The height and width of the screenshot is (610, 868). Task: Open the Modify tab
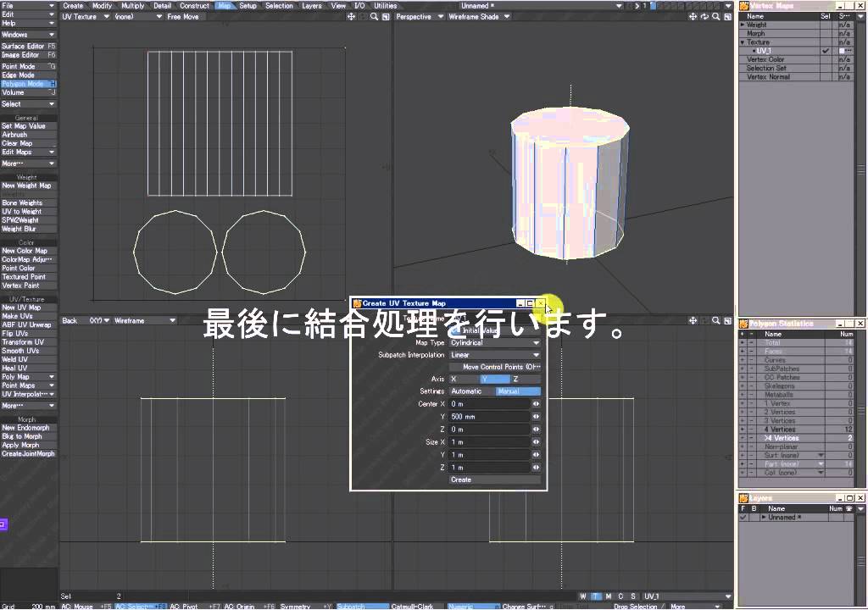[x=102, y=6]
